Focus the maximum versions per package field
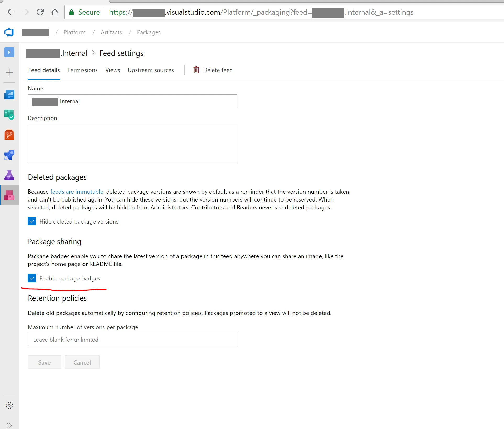The image size is (504, 429). (132, 340)
